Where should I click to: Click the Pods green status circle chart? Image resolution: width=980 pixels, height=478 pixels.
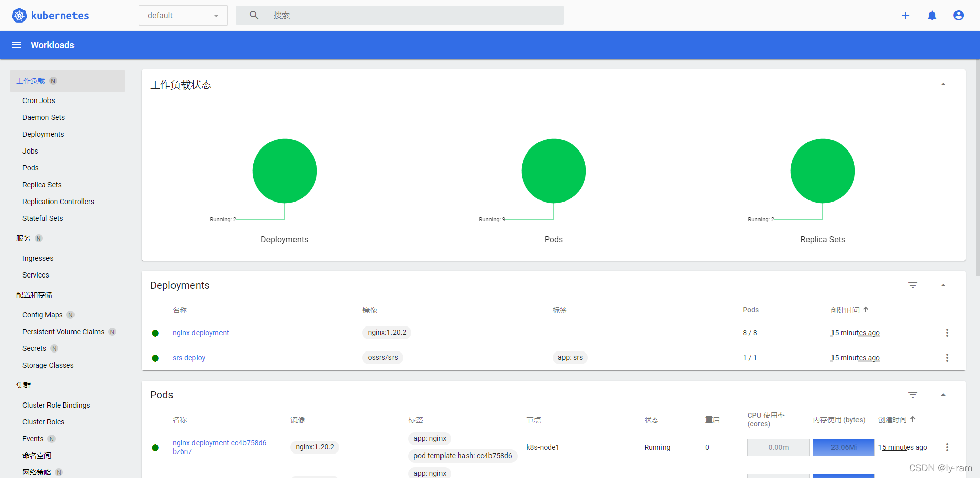click(x=554, y=171)
